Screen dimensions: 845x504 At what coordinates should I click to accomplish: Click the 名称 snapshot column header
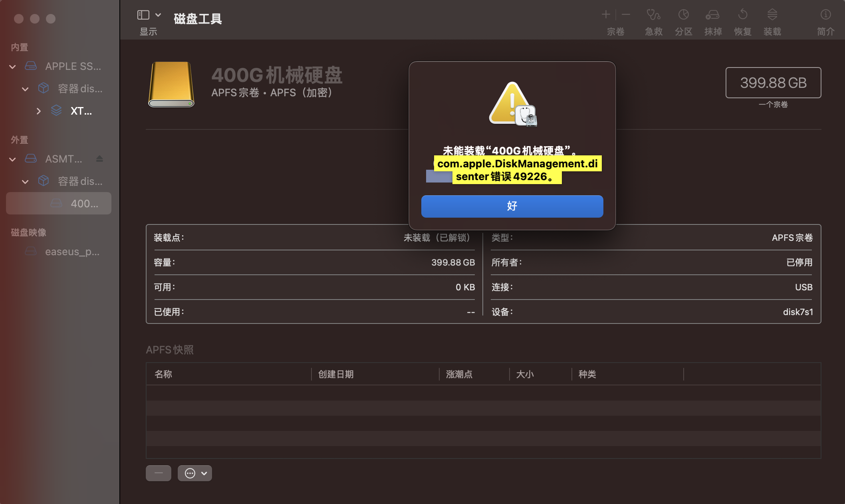163,374
